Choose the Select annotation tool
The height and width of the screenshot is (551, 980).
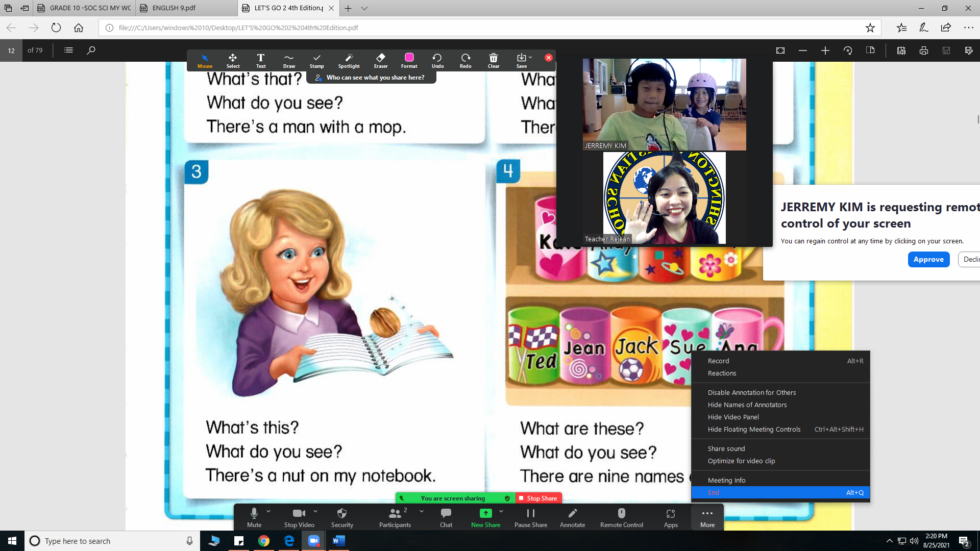(233, 60)
